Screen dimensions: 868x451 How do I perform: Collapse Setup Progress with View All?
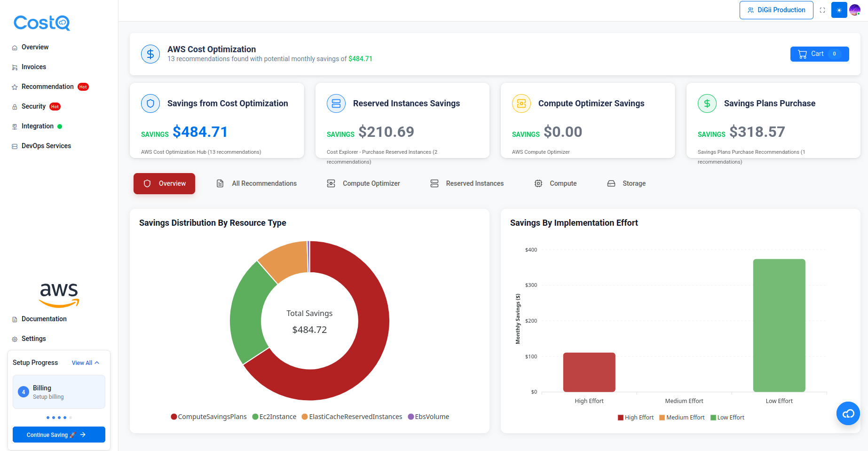86,363
